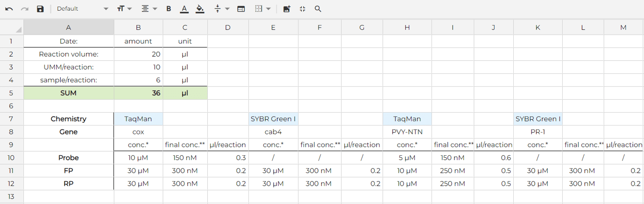644x204 pixels.
Task: Click the select-all corner triangle
Action: (x=18, y=29)
